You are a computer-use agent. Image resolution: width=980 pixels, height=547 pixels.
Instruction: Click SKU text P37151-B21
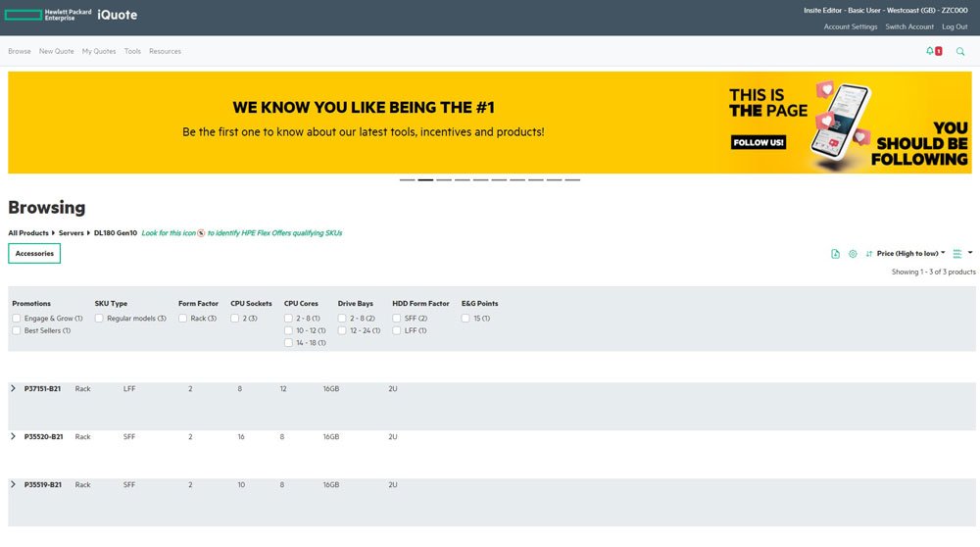[42, 389]
